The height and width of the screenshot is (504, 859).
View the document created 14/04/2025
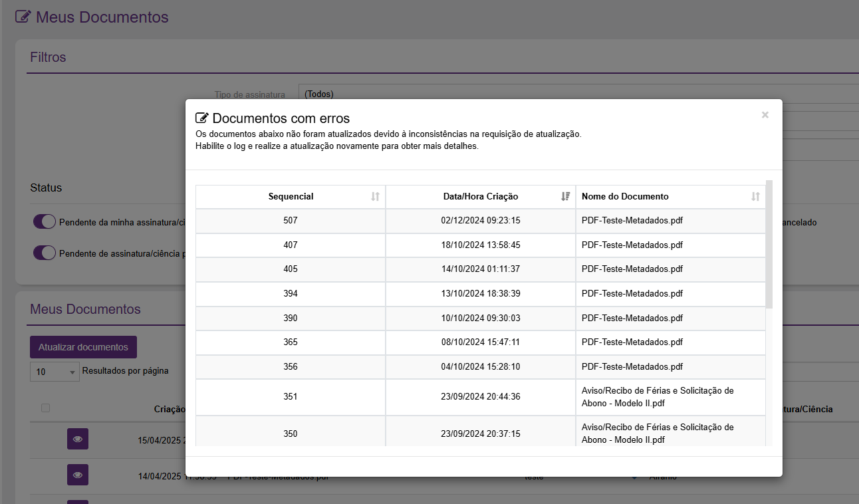tap(78, 474)
